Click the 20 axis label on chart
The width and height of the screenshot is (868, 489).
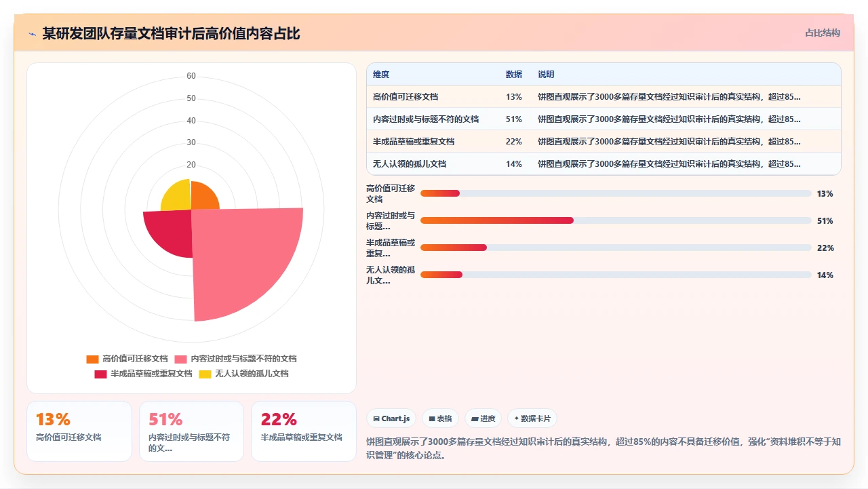click(191, 165)
